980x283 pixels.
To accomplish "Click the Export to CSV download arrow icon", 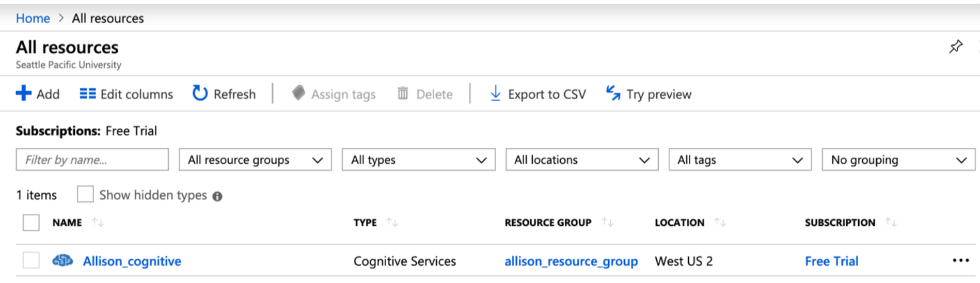I will tap(495, 93).
